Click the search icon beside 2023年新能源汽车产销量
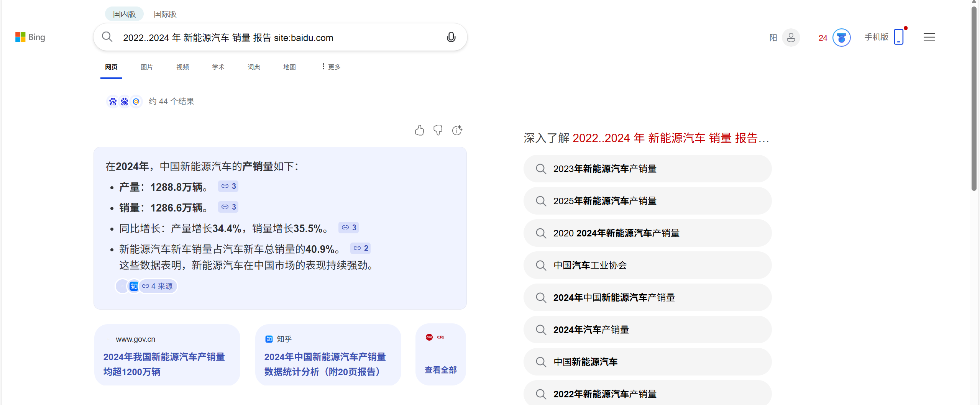 [541, 169]
